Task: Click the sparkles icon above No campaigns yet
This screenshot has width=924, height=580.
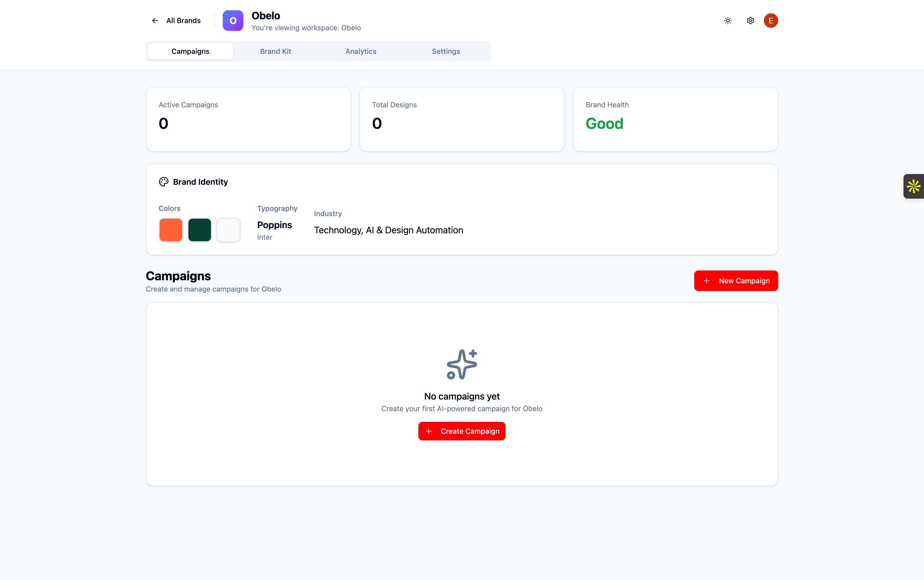Action: pos(462,364)
